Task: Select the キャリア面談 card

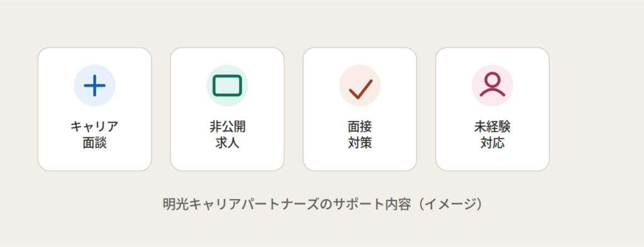Action: tap(94, 109)
